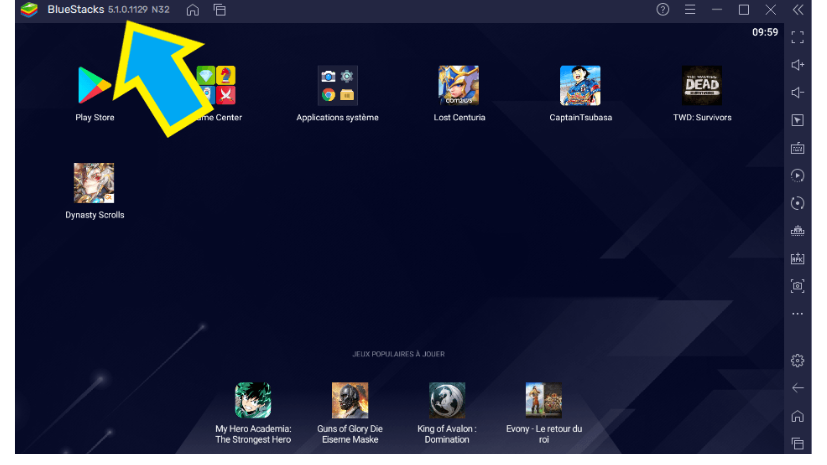The height and width of the screenshot is (465, 827).
Task: Take a screenshot with the camera icon
Action: tap(797, 286)
